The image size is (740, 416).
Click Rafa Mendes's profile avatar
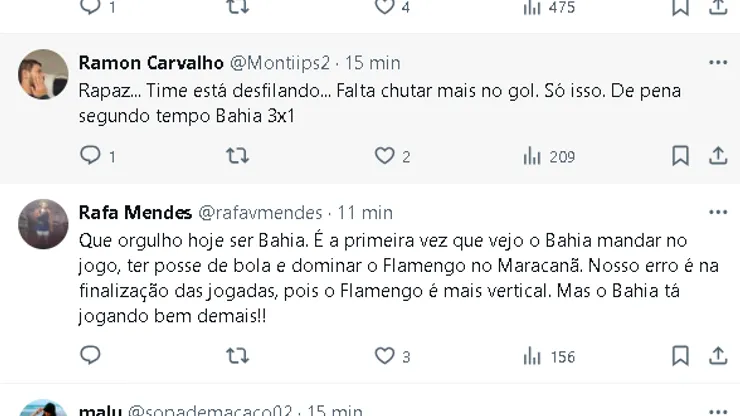pos(43,224)
